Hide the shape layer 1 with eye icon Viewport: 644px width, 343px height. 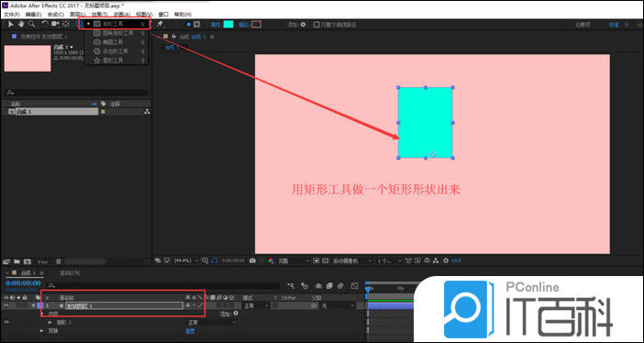(6, 305)
